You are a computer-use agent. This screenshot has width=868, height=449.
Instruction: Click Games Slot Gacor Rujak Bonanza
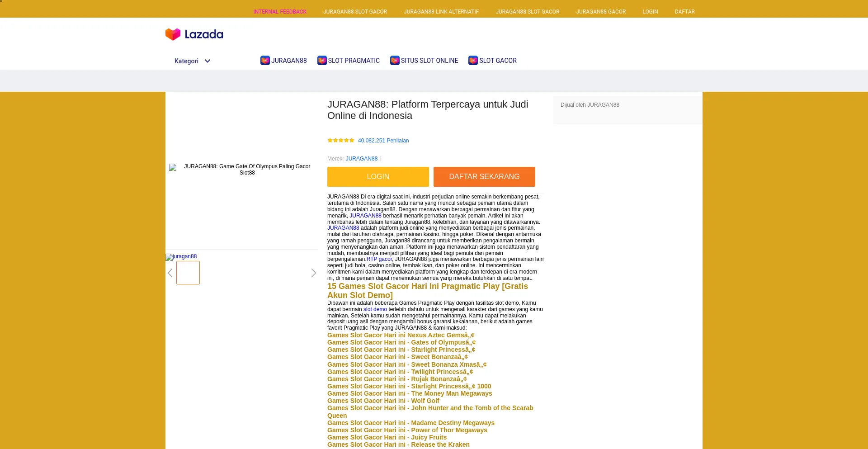coord(397,379)
